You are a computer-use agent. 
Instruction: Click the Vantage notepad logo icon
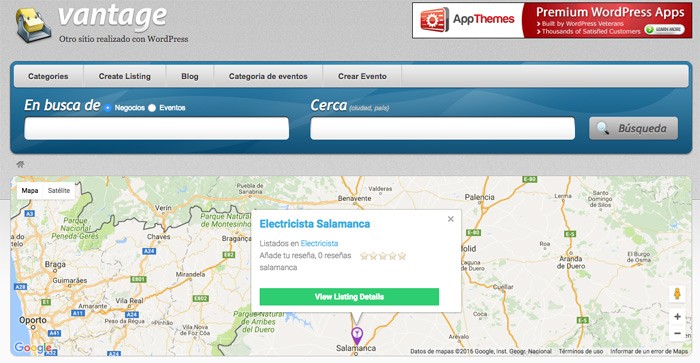[33, 25]
